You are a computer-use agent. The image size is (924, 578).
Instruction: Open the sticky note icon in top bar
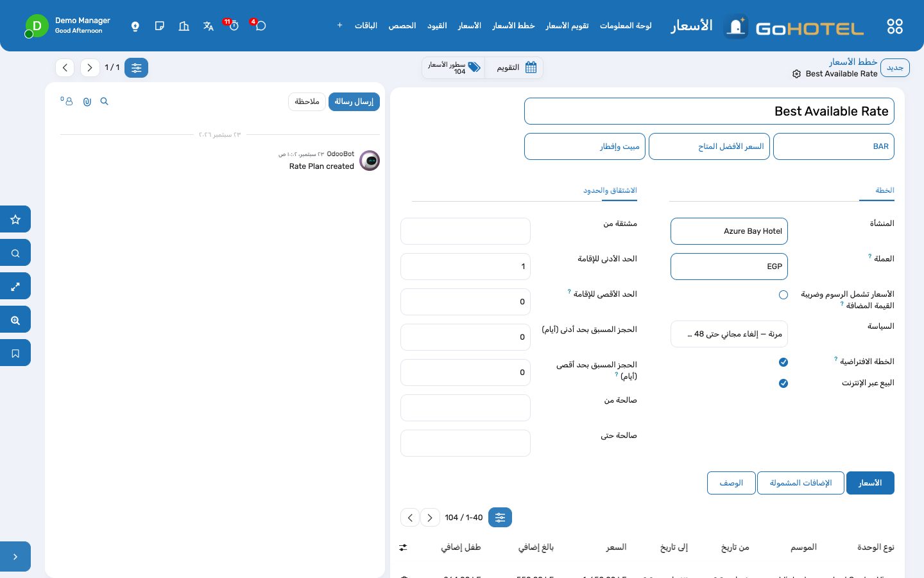[x=160, y=26]
